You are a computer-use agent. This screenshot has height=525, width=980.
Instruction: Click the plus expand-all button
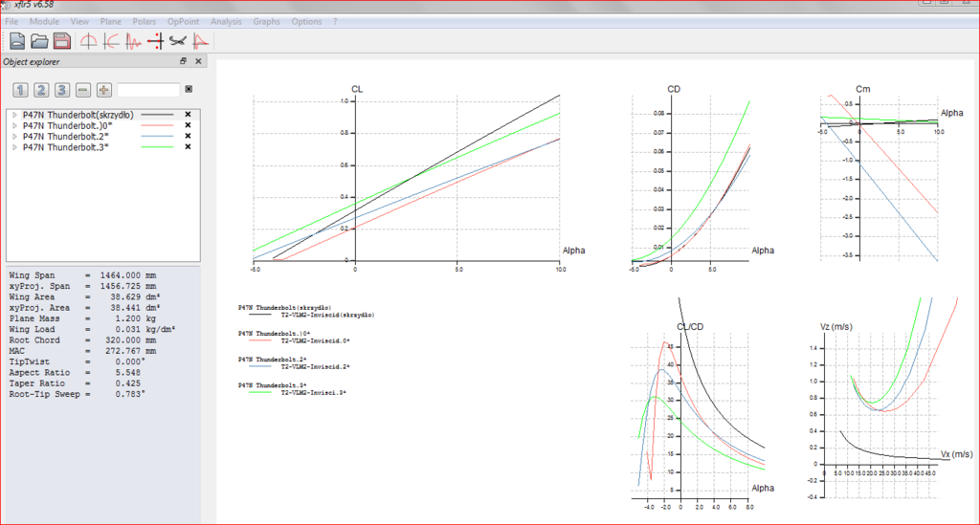[103, 90]
